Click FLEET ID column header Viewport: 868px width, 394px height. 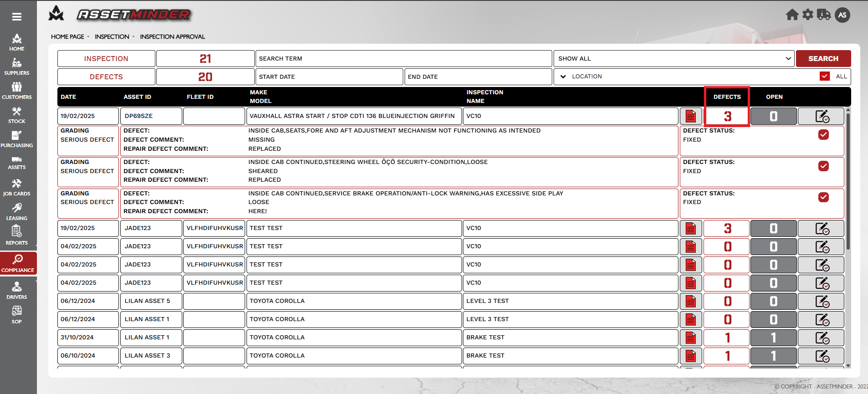[200, 97]
